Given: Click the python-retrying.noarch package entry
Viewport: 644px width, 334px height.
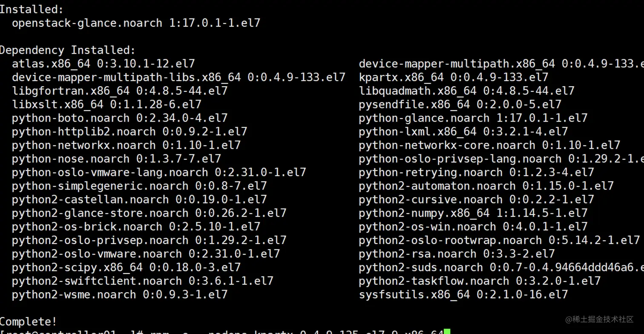Looking at the screenshot, I should pos(476,172).
